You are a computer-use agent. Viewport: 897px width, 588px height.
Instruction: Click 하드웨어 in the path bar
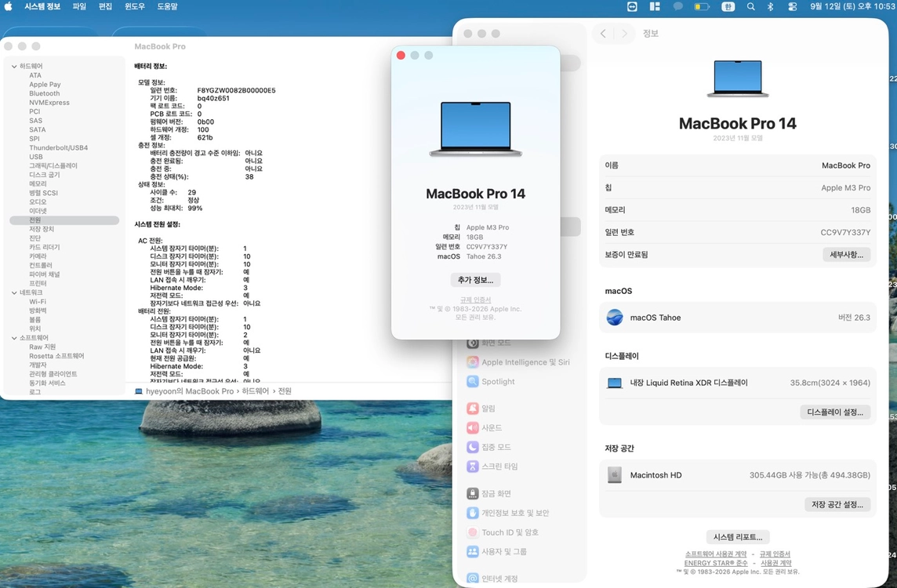coord(255,391)
